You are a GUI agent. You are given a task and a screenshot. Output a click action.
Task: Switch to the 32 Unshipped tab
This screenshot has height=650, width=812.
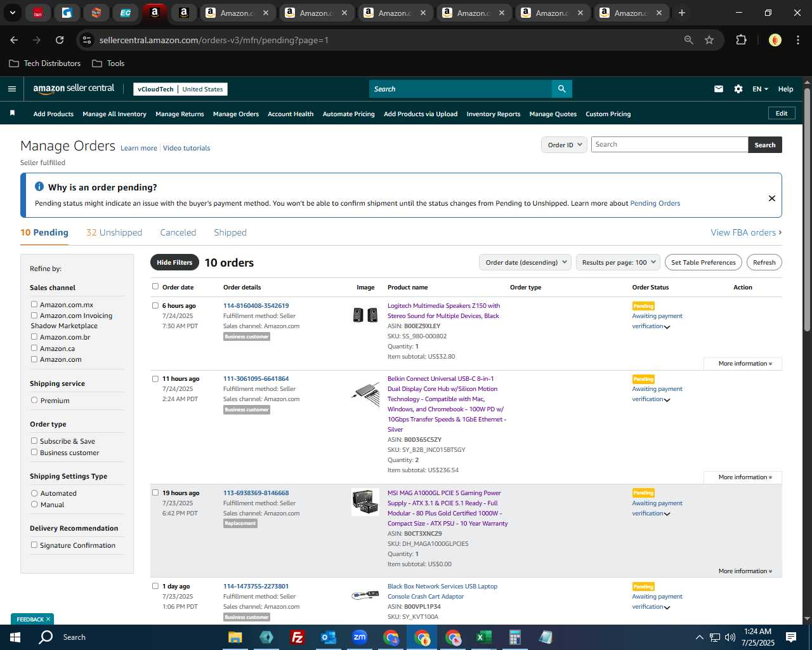[x=114, y=232]
